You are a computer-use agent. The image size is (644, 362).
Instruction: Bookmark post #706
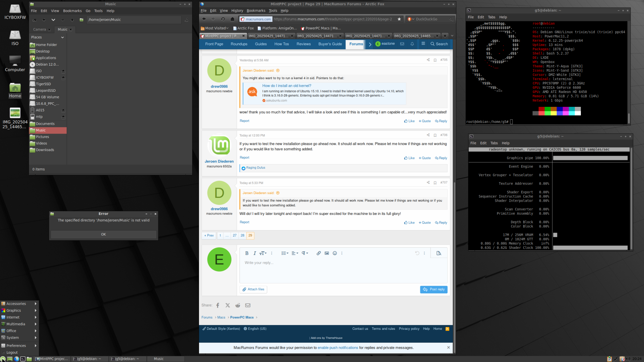coord(435,135)
